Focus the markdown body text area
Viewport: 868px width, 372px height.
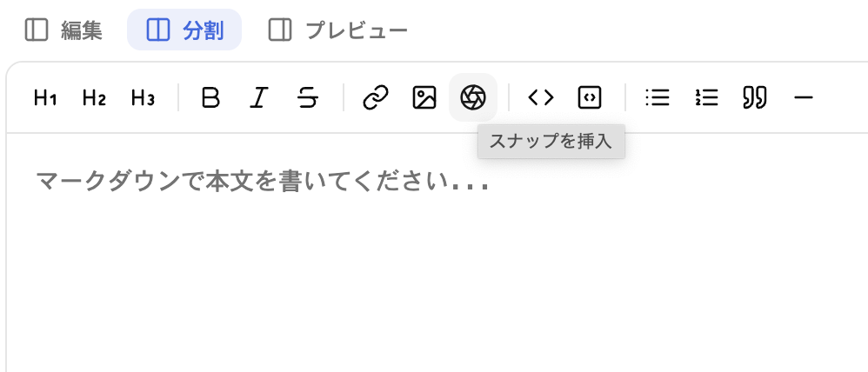[437, 252]
